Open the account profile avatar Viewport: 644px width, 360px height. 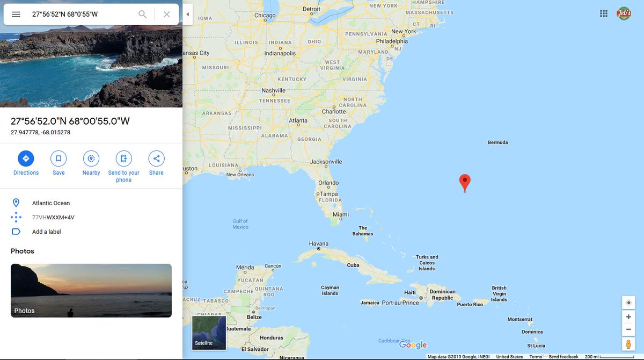624,14
